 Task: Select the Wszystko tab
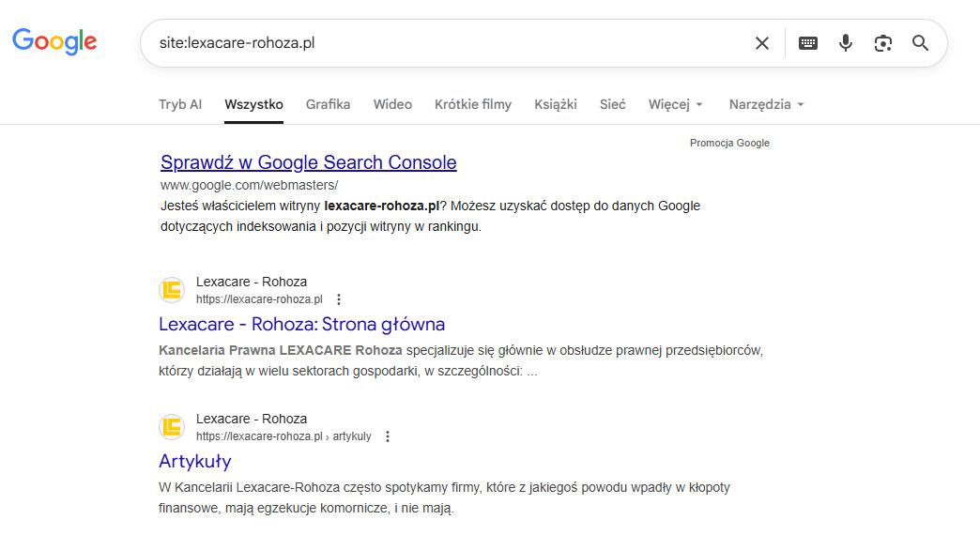[x=253, y=104]
